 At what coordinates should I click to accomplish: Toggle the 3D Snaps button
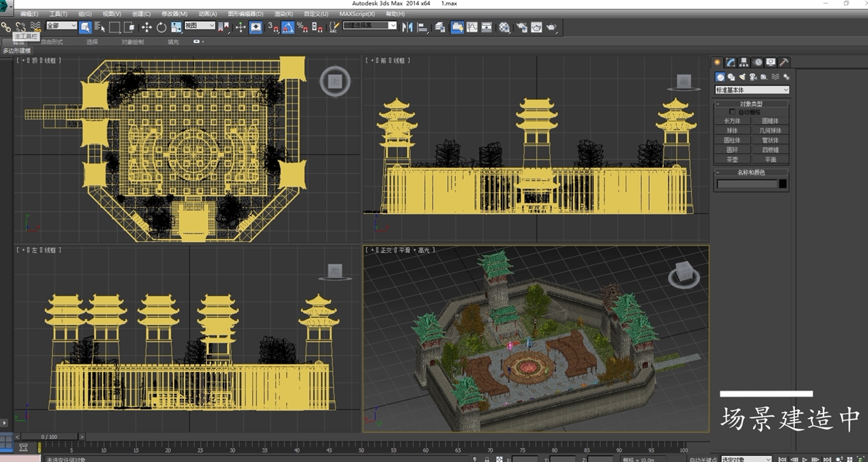tap(273, 27)
